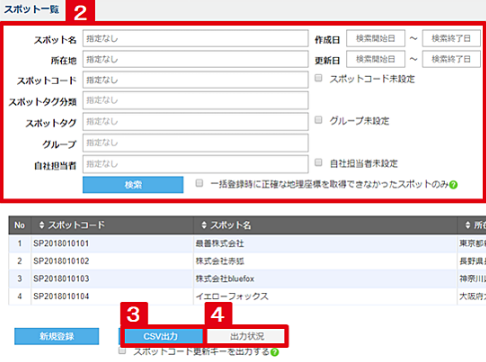Toggle グループ未設定 checkbox

(x=319, y=120)
